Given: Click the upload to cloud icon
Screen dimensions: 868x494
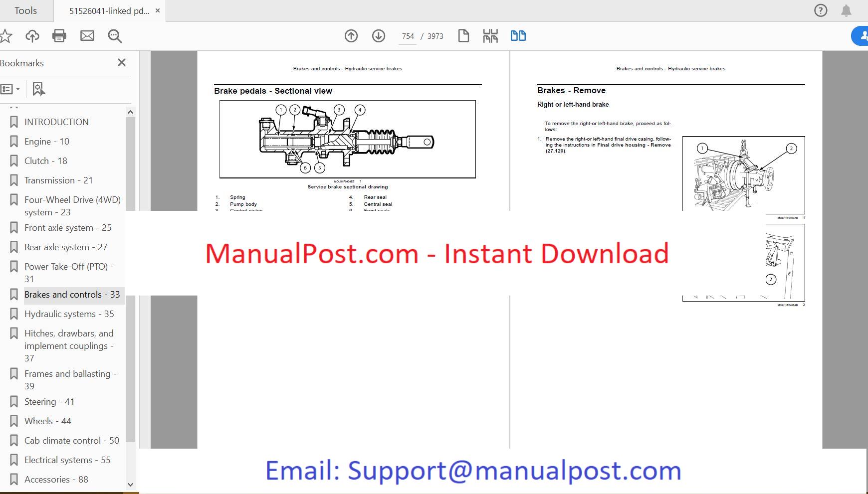Looking at the screenshot, I should point(32,36).
